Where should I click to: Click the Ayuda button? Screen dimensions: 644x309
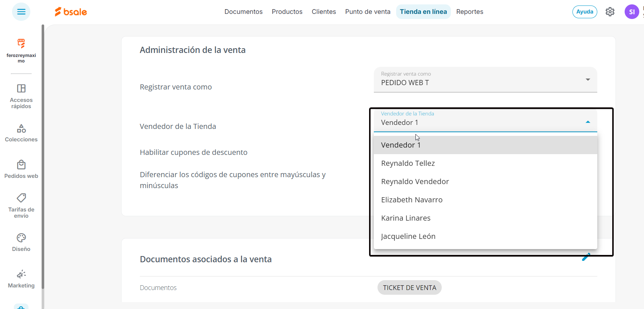click(584, 12)
